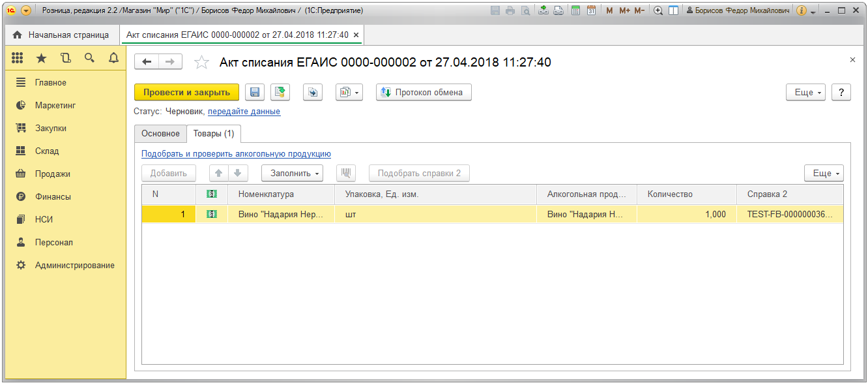Screen dimensions: 868x383
Task: Expand the Заполнить dropdown
Action: tap(292, 174)
